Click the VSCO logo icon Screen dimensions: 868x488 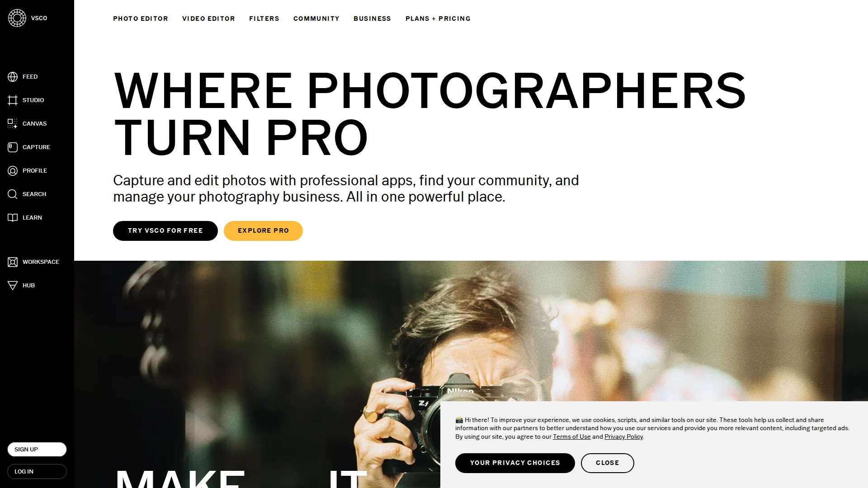point(17,18)
